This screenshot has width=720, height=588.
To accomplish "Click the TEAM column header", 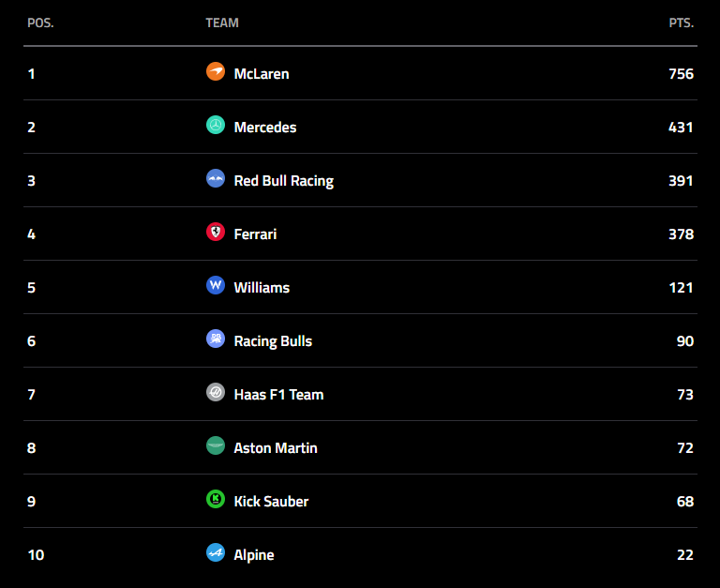I will (222, 23).
